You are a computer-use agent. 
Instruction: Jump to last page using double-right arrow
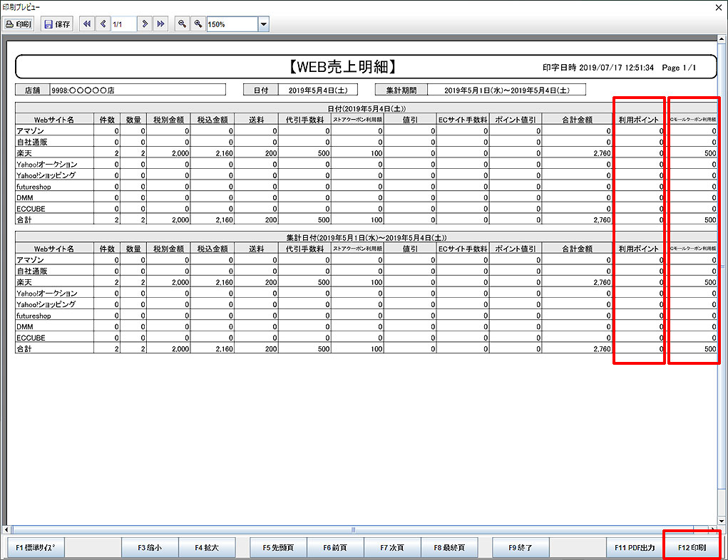coord(161,24)
